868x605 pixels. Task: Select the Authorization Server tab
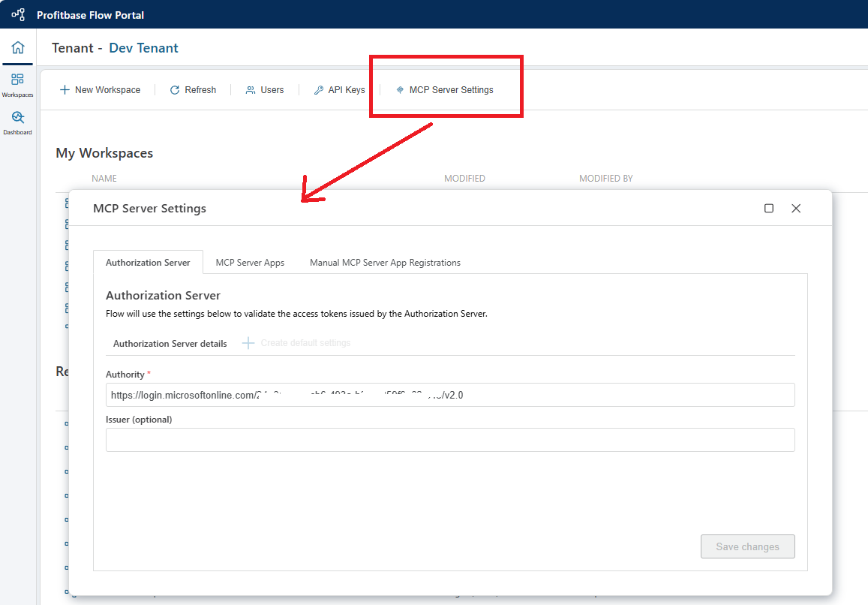point(148,263)
